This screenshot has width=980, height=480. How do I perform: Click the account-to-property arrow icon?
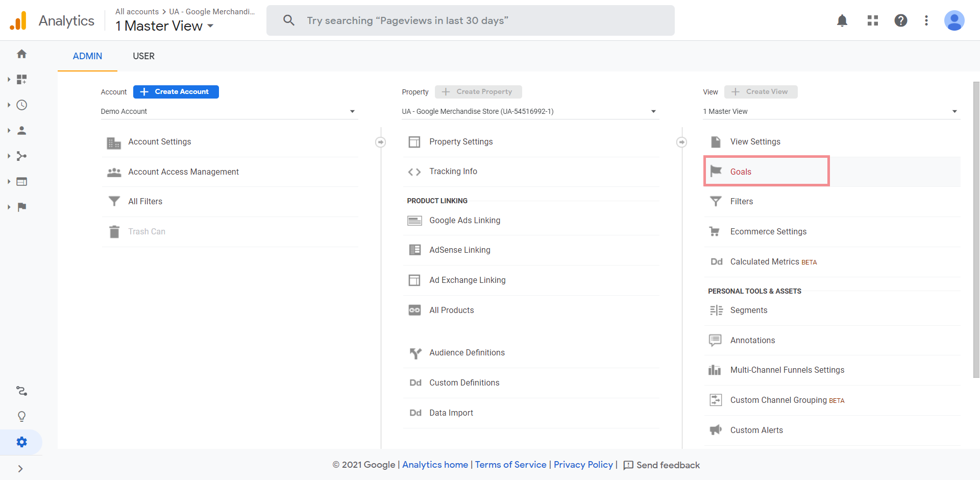pos(380,142)
